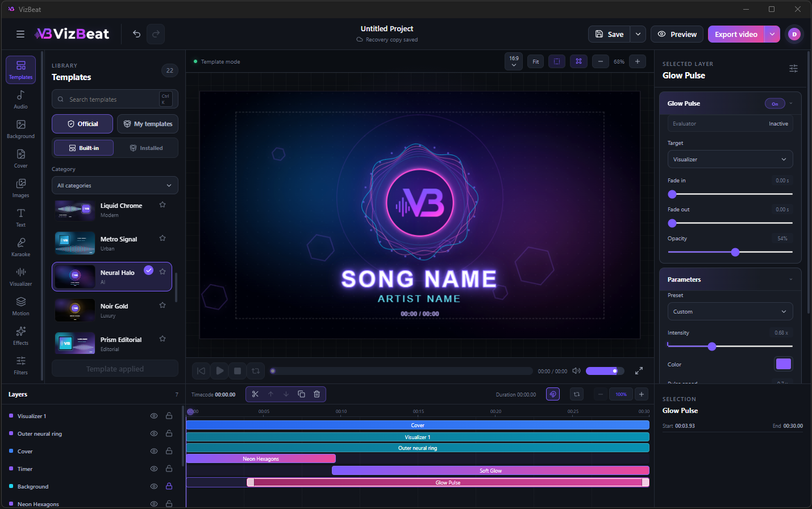The image size is (812, 509).
Task: Hide the Visualizer 1 layer
Action: pos(154,416)
